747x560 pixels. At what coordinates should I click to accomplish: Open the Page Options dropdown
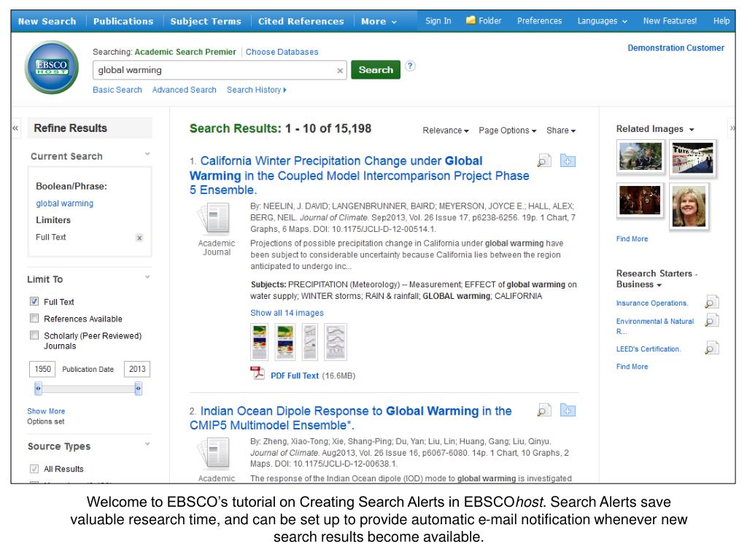[508, 131]
